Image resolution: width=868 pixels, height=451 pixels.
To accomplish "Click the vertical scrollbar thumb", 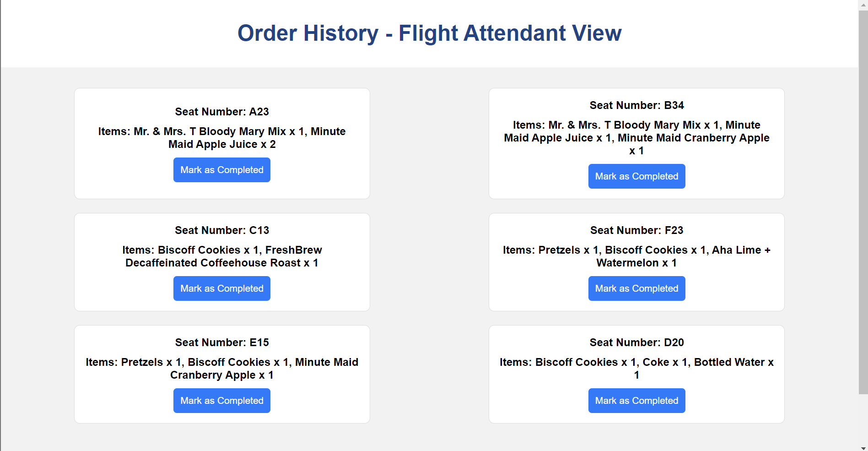I will (x=863, y=201).
